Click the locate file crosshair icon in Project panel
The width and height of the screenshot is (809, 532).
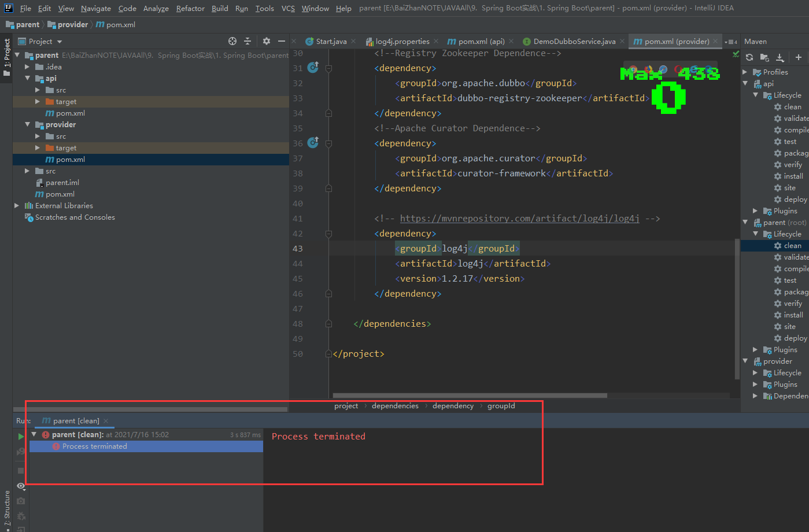coord(232,41)
